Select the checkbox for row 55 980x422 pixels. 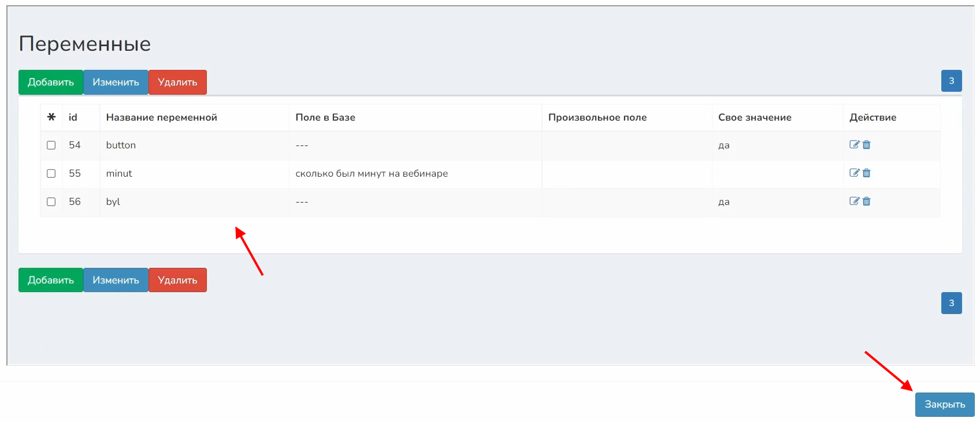tap(51, 174)
